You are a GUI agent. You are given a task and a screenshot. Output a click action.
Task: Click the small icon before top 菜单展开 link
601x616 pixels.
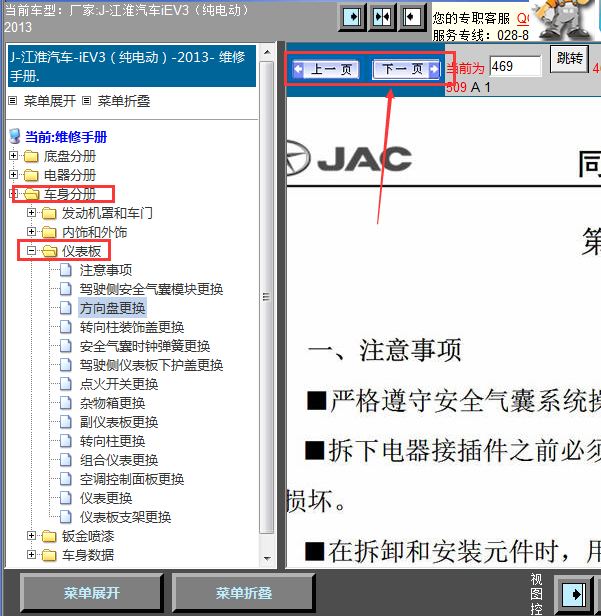(x=13, y=101)
